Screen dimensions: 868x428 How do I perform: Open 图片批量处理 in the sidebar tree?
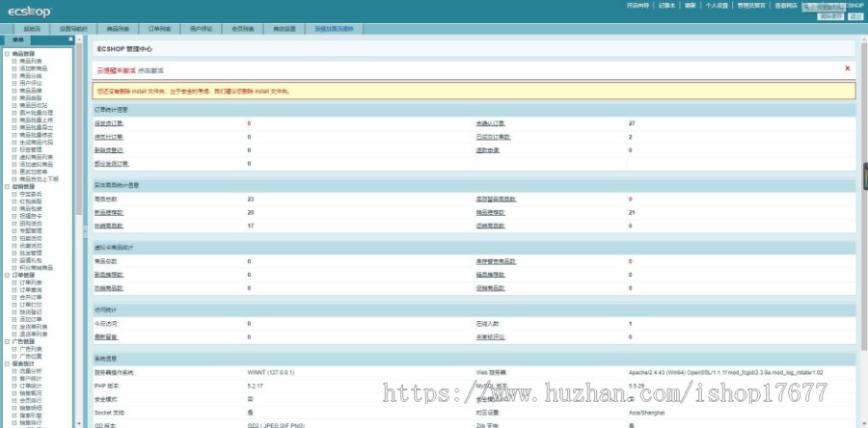36,113
